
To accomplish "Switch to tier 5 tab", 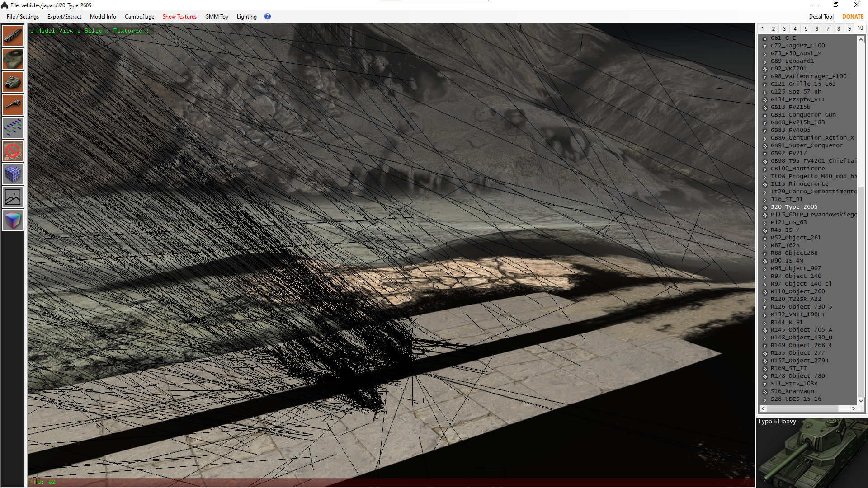I will (806, 28).
